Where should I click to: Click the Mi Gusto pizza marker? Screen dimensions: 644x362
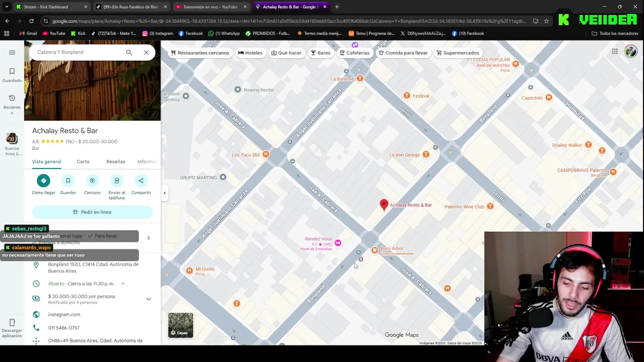point(189,270)
